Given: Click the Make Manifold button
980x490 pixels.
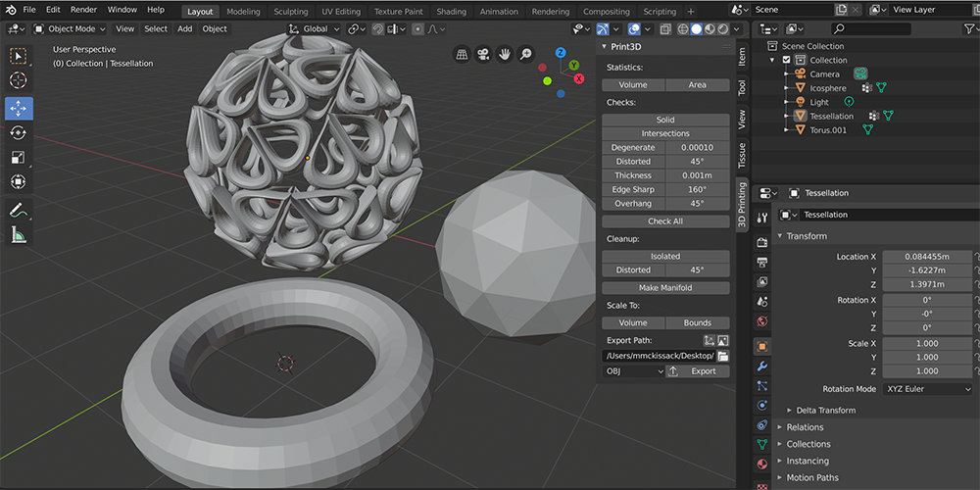Looking at the screenshot, I should point(665,288).
